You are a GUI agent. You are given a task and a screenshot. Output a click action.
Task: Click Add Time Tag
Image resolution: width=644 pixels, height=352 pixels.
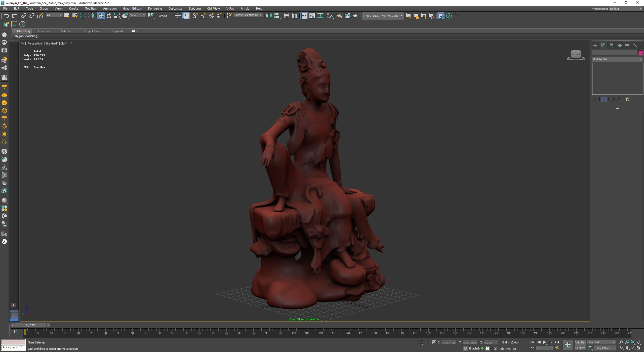[x=507, y=349]
